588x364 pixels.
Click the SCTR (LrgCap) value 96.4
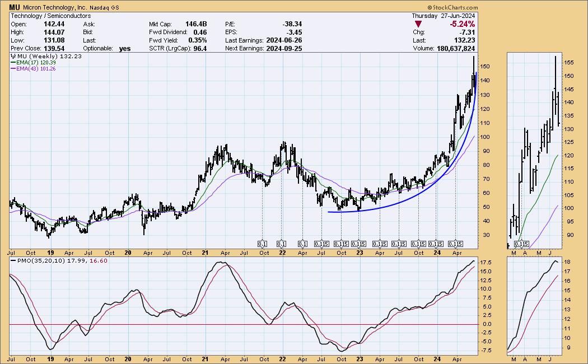200,48
